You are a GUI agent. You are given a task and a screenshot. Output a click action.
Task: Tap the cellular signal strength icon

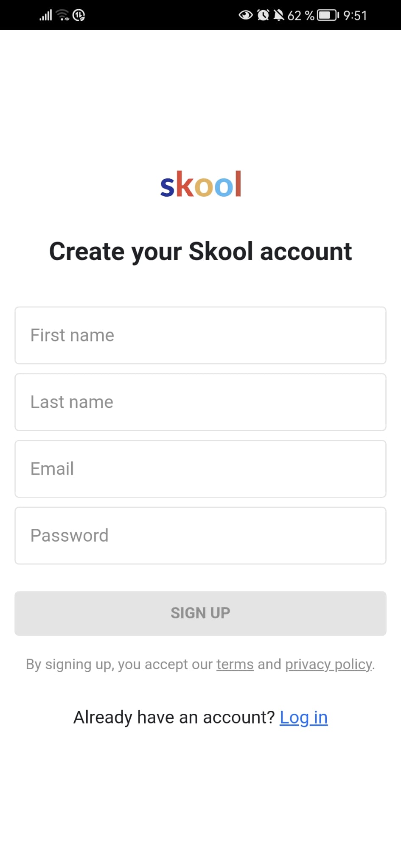click(x=46, y=15)
